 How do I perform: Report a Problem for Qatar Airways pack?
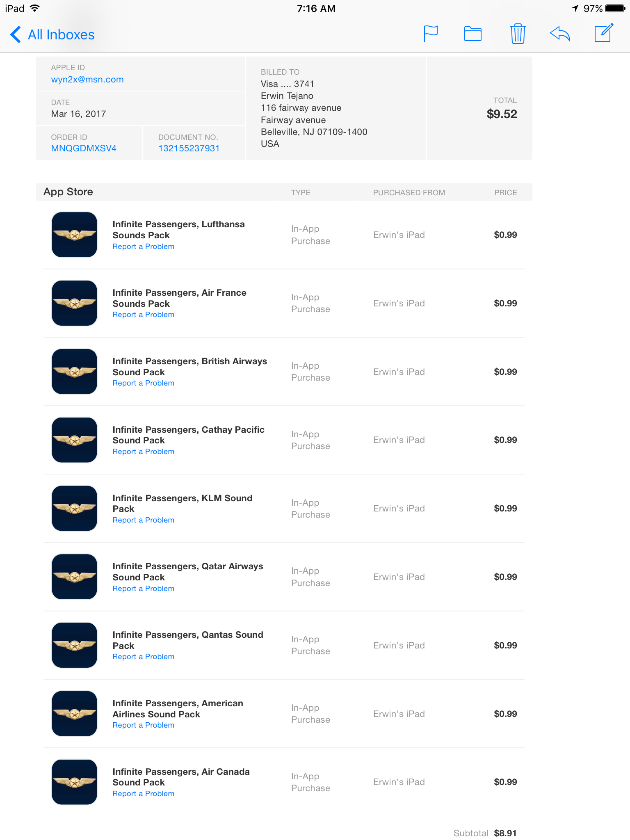[144, 589]
